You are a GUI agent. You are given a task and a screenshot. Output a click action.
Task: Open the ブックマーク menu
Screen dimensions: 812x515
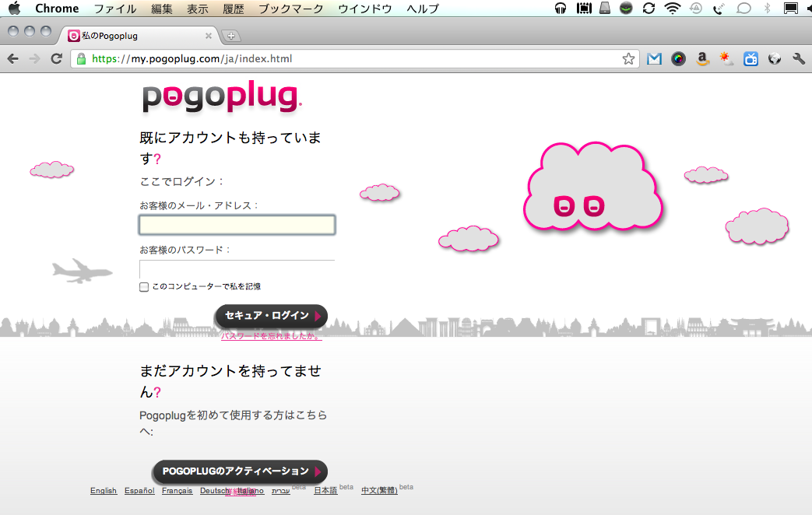291,9
